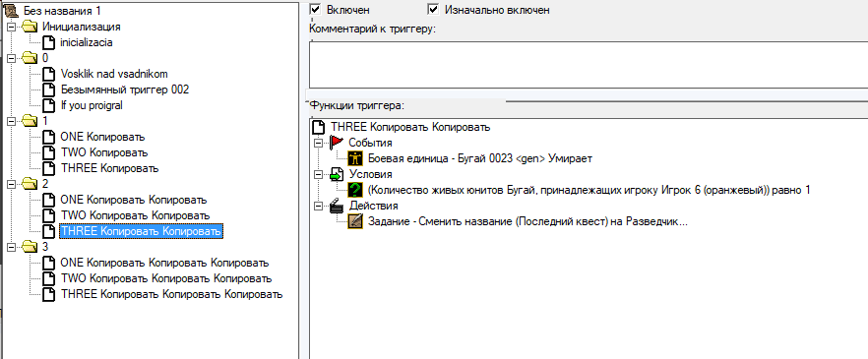The image size is (868, 359).
Task: Click the Условия label in functions
Action: (x=370, y=174)
